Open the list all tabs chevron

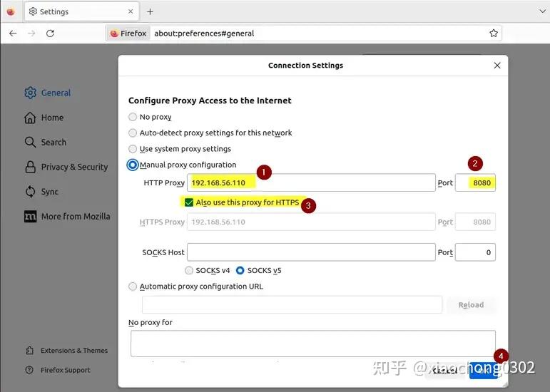pyautogui.click(x=542, y=11)
